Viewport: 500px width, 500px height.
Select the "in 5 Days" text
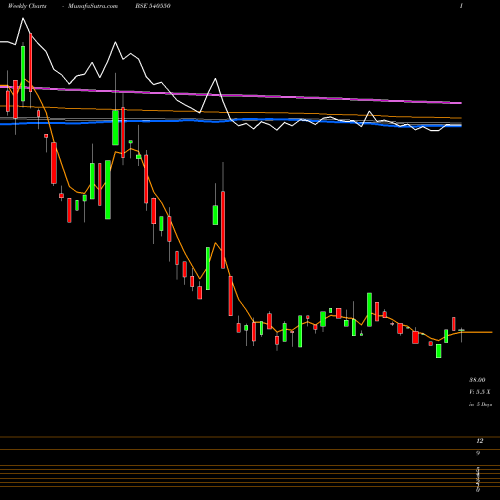tap(480, 404)
